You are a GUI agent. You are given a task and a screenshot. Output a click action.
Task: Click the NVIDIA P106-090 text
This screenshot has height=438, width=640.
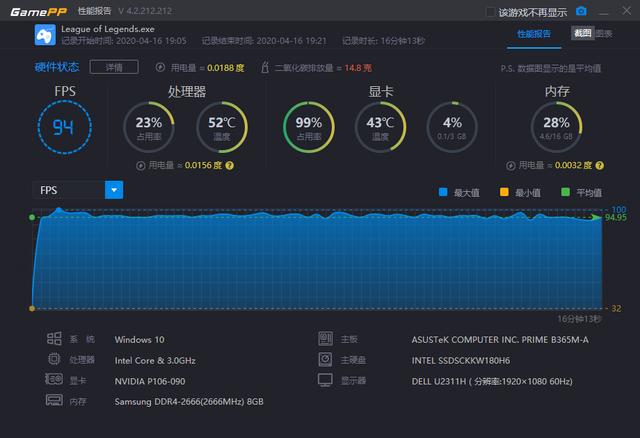tap(150, 381)
